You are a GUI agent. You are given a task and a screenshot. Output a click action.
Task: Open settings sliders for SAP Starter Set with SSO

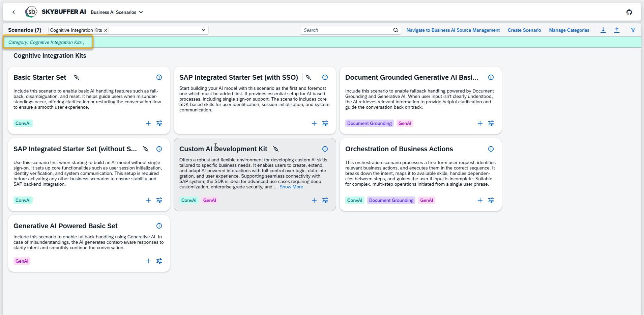click(325, 123)
